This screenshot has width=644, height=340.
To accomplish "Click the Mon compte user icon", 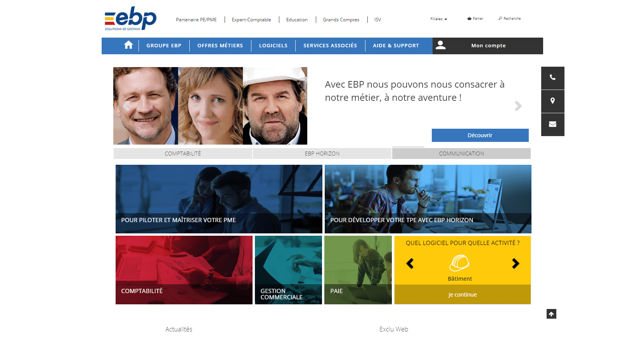I will click(441, 45).
